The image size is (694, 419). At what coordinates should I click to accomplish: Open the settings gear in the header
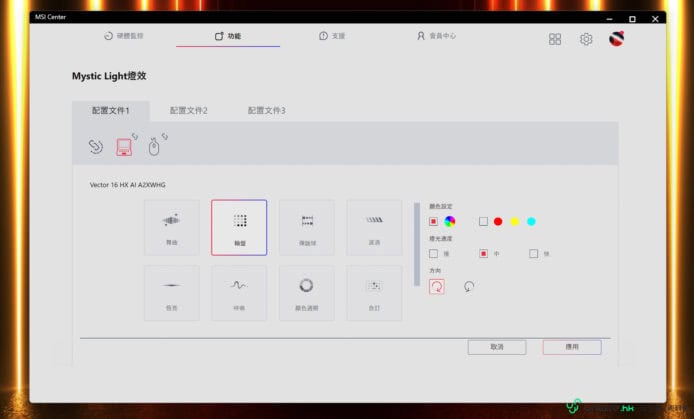tap(586, 39)
